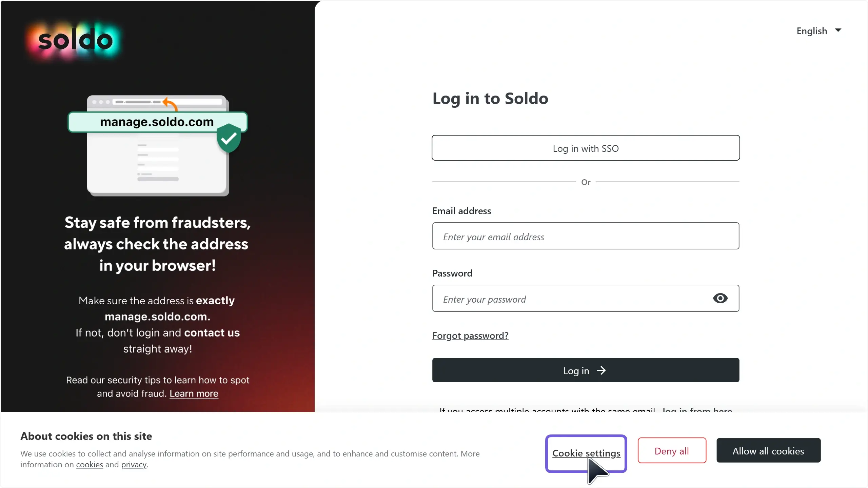Focus the email address field
Image resolution: width=868 pixels, height=488 pixels.
[x=586, y=236]
